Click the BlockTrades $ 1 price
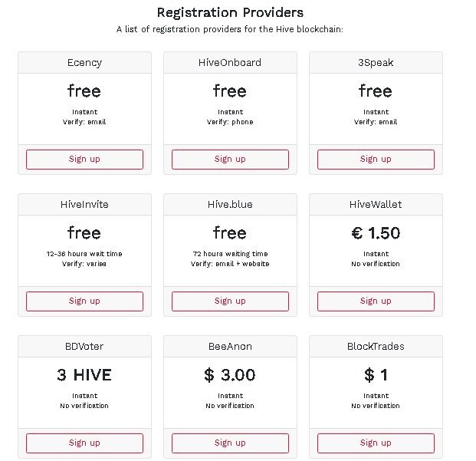 pyautogui.click(x=376, y=375)
